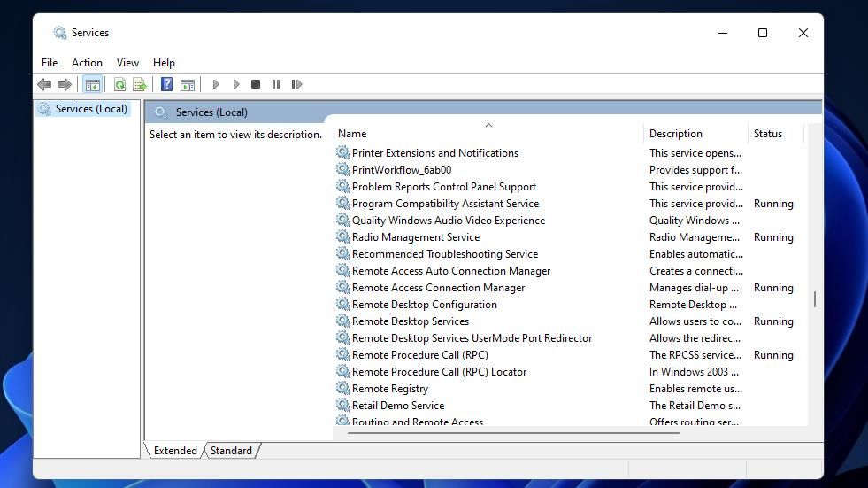Click the Start Service play icon
The image size is (868, 488).
pos(216,84)
